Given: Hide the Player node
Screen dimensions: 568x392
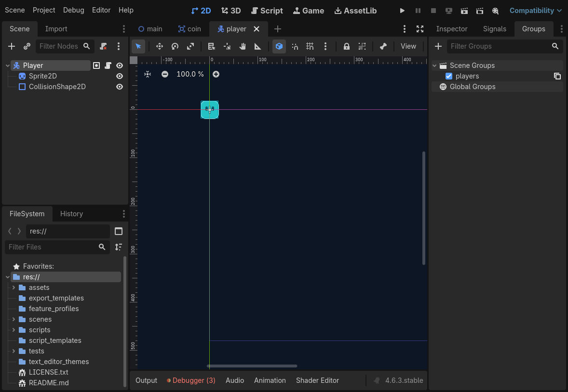Looking at the screenshot, I should [120, 65].
